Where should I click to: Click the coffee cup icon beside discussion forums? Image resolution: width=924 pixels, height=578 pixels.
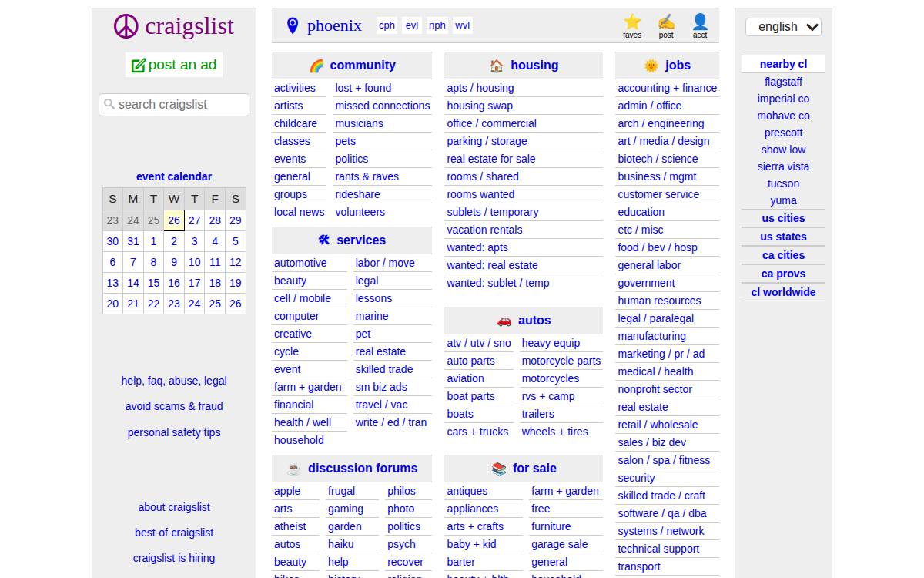(294, 469)
